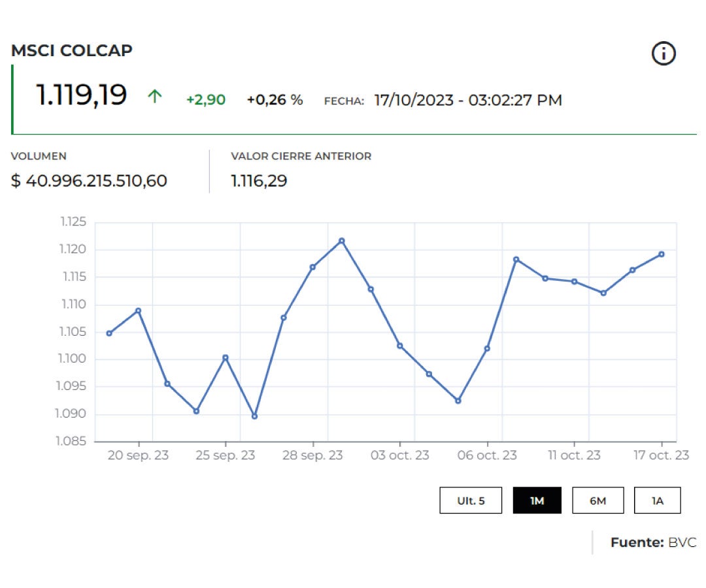The image size is (706, 588).
Task: Open the MSCI COLCAP information icon
Action: point(664,54)
